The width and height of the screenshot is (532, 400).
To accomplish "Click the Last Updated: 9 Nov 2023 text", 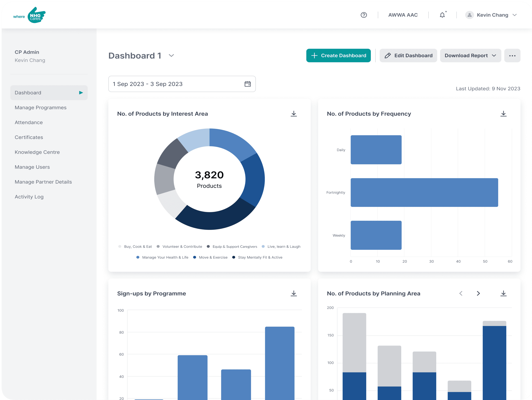I will coord(488,89).
